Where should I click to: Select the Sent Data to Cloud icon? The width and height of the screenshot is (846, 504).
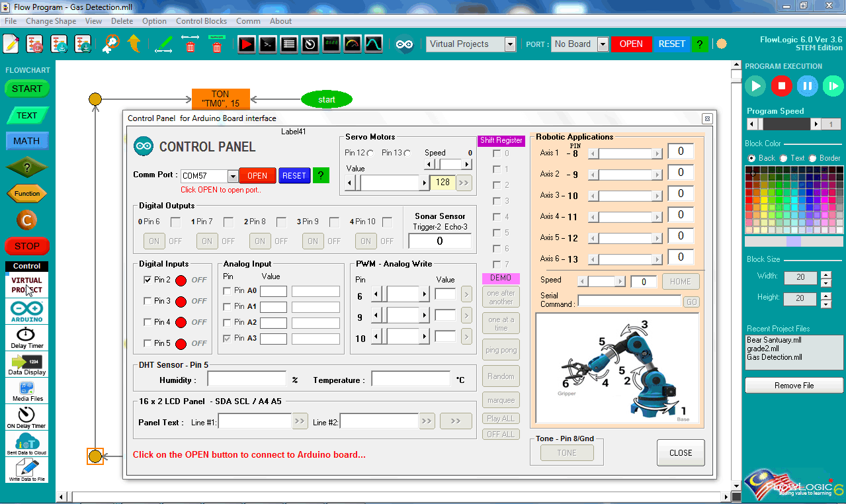point(26,442)
